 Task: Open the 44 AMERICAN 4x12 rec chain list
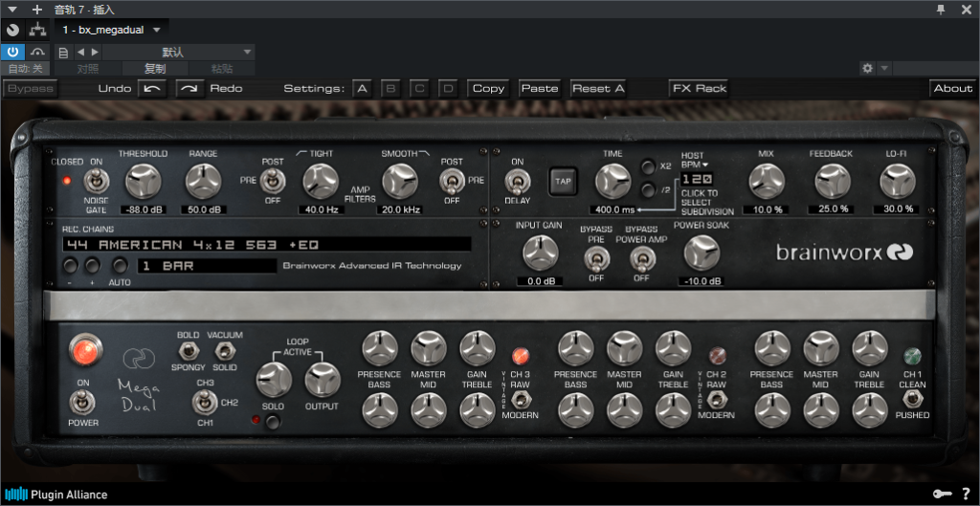[266, 244]
